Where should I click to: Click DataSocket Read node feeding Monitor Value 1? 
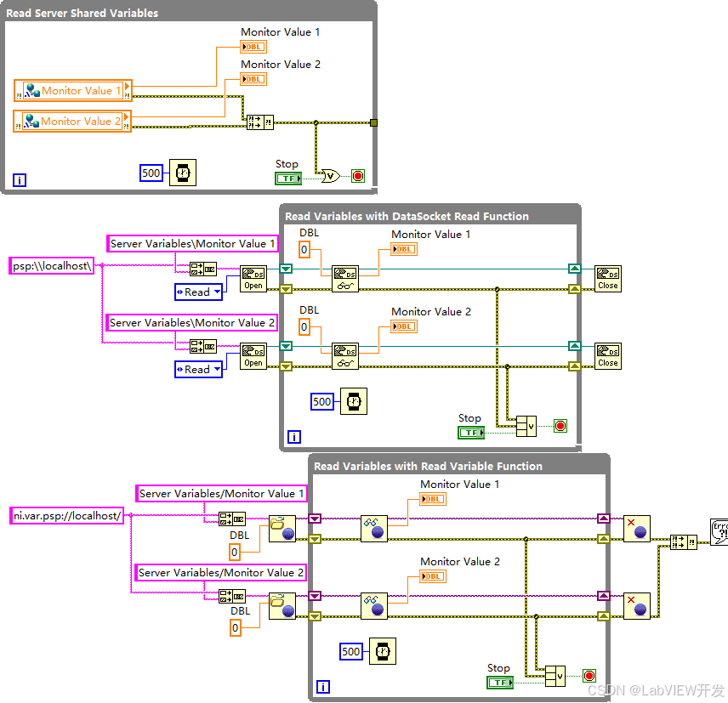click(344, 278)
